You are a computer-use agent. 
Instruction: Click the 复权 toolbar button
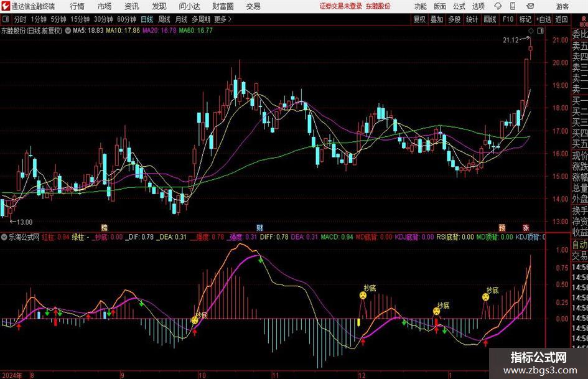click(419, 19)
